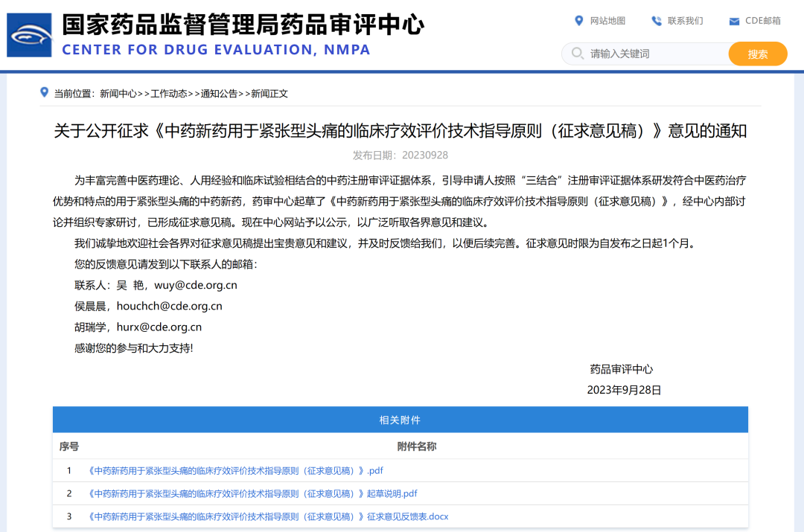Click the magnifier icon in search box

[578, 54]
